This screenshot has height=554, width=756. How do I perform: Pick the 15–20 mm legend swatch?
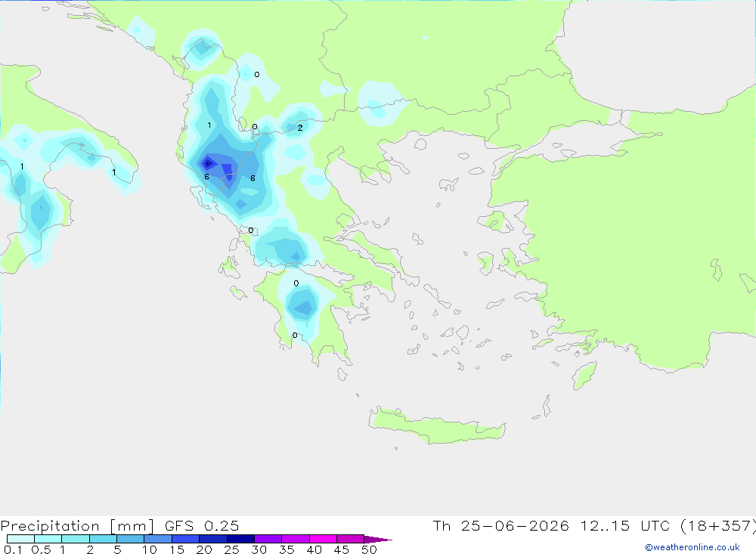pos(186,539)
